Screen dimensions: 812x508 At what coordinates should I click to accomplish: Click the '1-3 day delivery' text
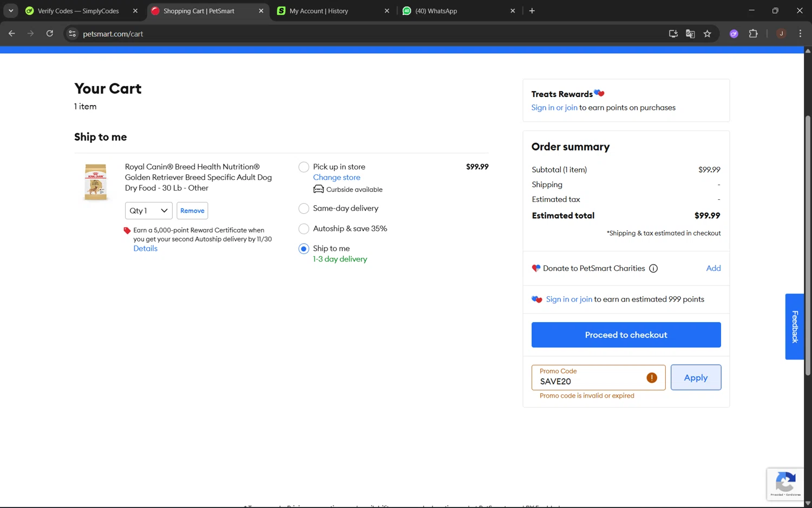pos(340,259)
